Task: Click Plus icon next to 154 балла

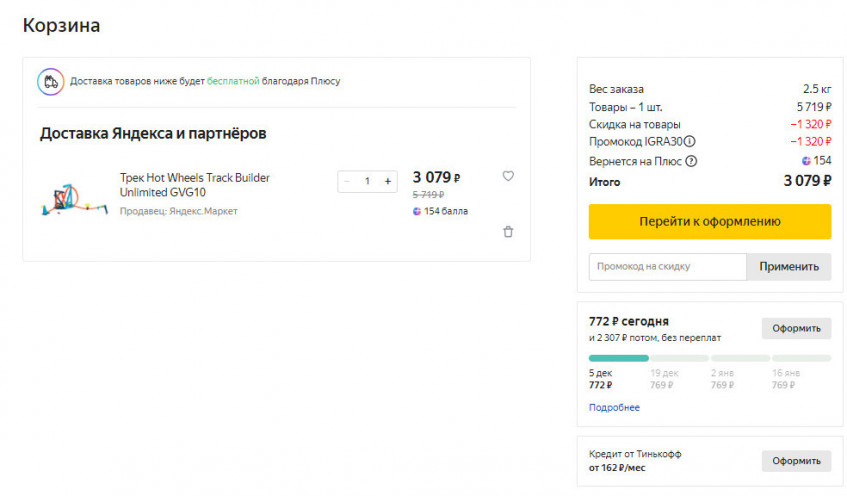Action: pyautogui.click(x=417, y=211)
